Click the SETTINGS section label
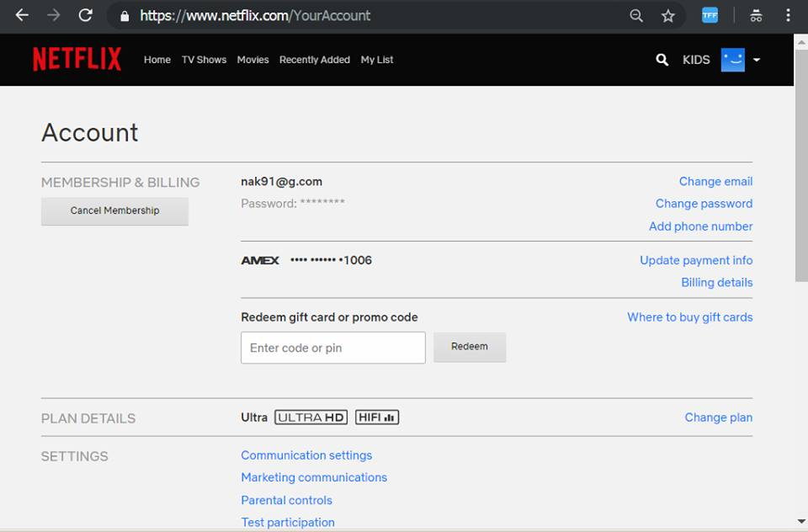 click(75, 457)
